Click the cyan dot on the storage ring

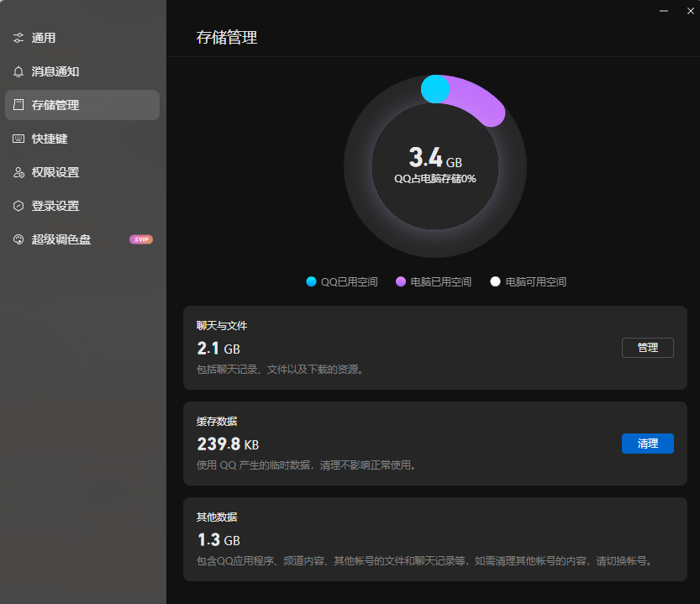tap(434, 89)
